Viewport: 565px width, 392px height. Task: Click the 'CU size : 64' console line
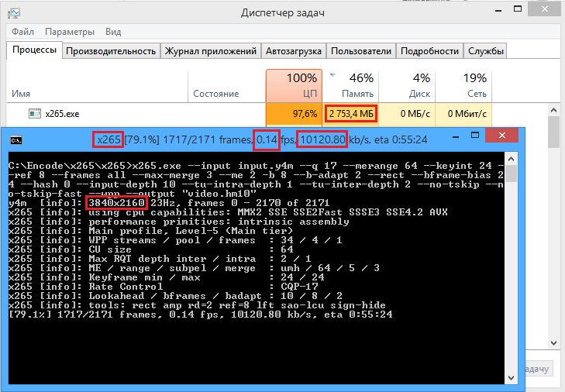coord(151,249)
